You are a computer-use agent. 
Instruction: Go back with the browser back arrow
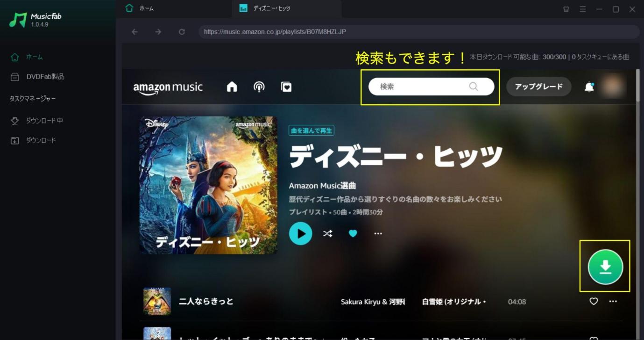tap(134, 32)
